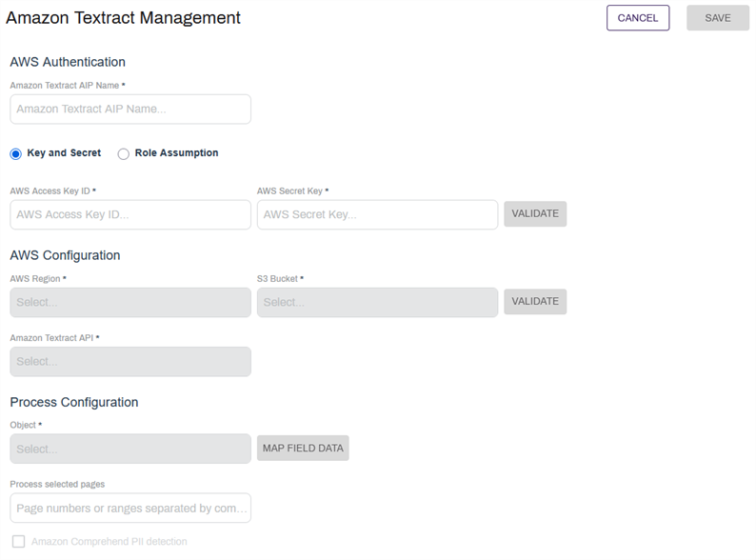Click the 'Amazon Textract API' label
The height and width of the screenshot is (560, 756).
coord(51,338)
